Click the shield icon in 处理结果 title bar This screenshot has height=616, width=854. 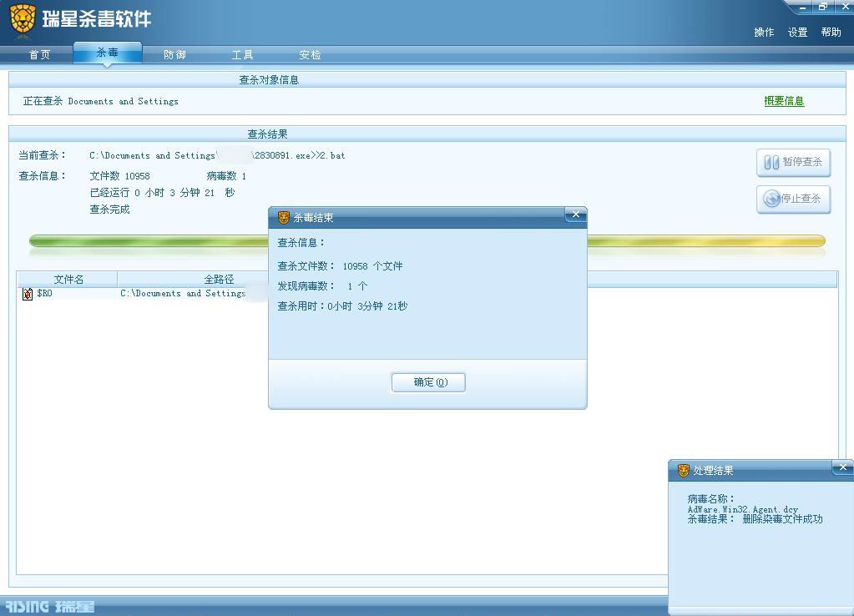pyautogui.click(x=684, y=471)
